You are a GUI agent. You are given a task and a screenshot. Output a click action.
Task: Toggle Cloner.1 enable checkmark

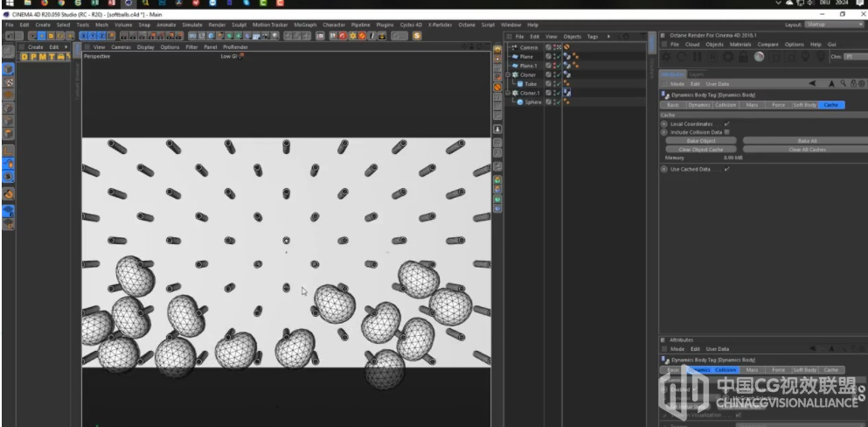click(x=558, y=93)
